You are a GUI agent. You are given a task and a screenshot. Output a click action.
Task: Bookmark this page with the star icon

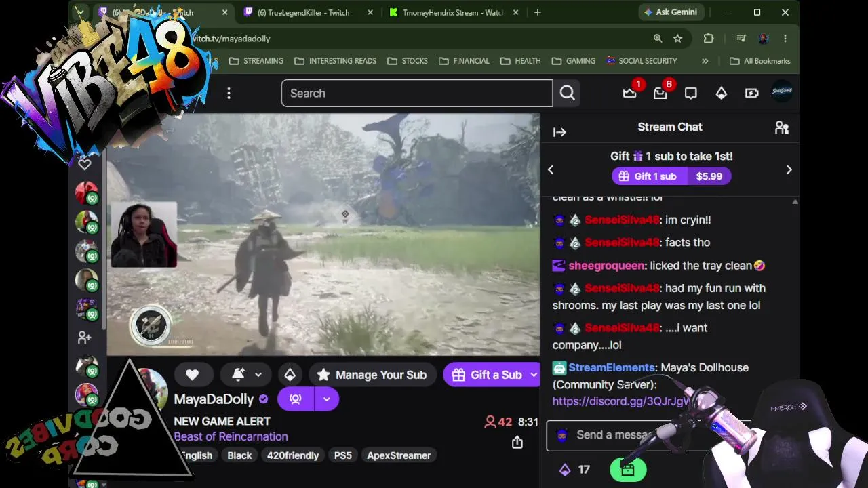[677, 39]
